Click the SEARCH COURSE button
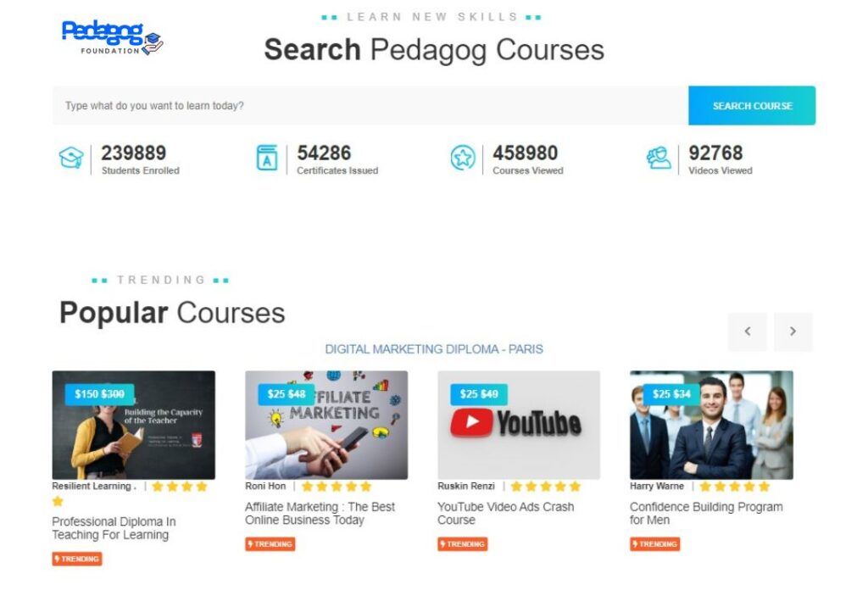This screenshot has height=607, width=868. pos(752,105)
